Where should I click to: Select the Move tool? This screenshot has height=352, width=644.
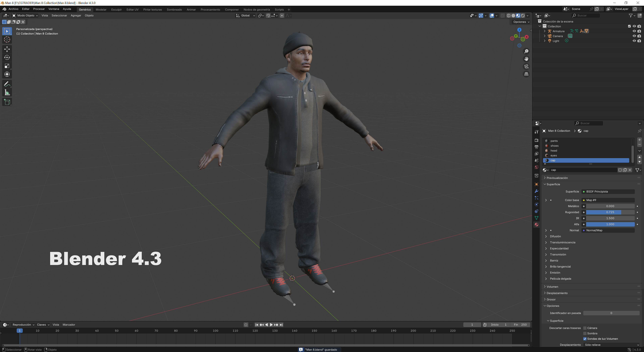point(7,49)
